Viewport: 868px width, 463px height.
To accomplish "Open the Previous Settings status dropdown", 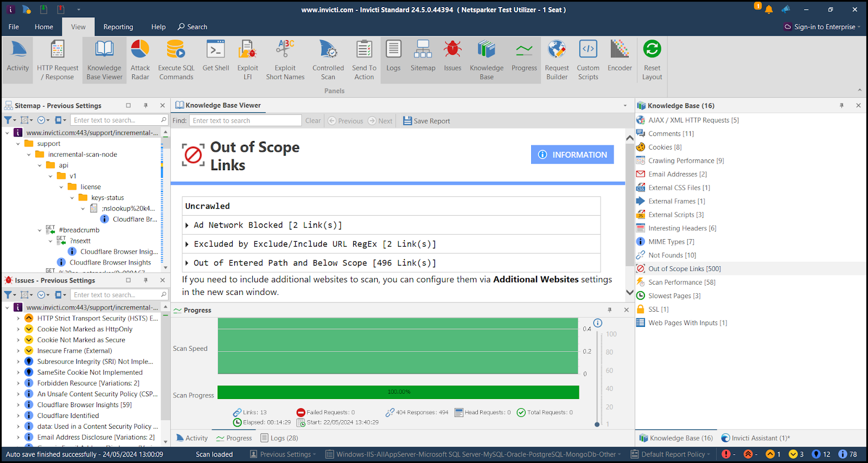I will pyautogui.click(x=282, y=454).
